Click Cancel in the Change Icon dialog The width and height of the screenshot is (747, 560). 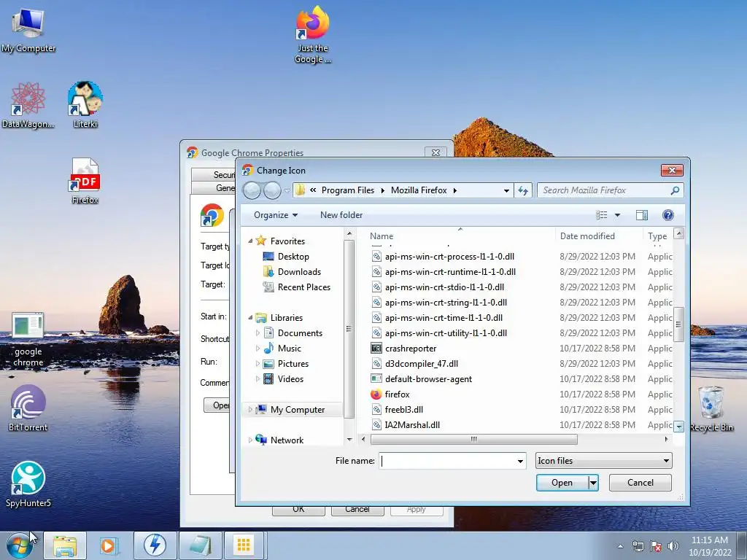(640, 483)
